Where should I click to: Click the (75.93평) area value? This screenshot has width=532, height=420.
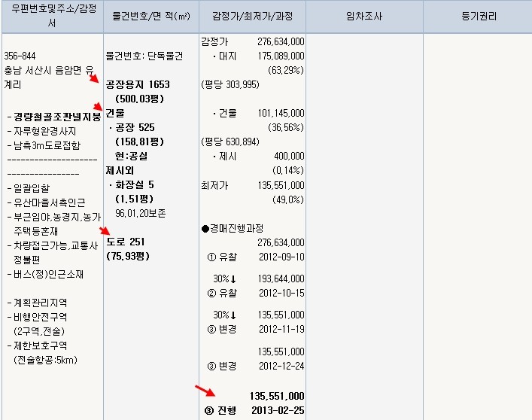[128, 256]
